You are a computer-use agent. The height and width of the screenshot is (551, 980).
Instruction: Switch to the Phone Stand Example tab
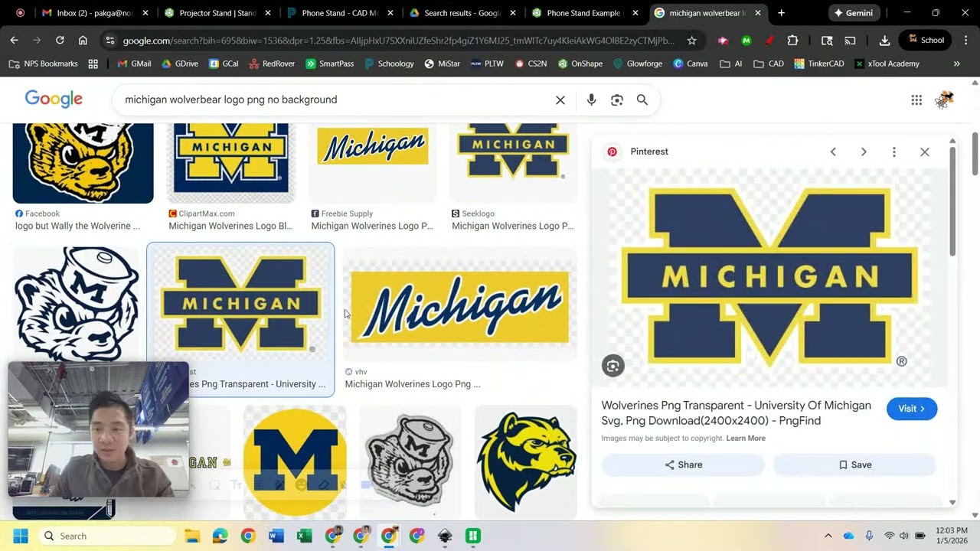click(585, 13)
